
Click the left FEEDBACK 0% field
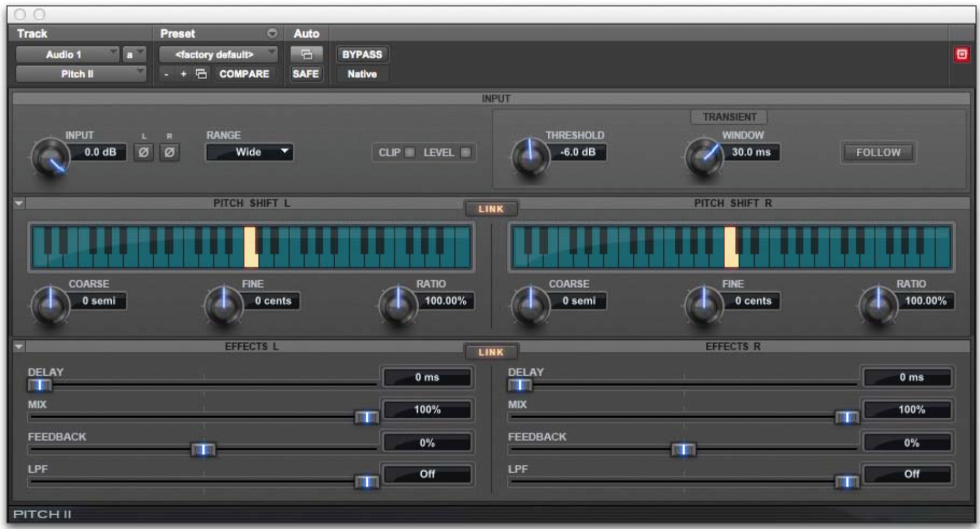pyautogui.click(x=427, y=442)
